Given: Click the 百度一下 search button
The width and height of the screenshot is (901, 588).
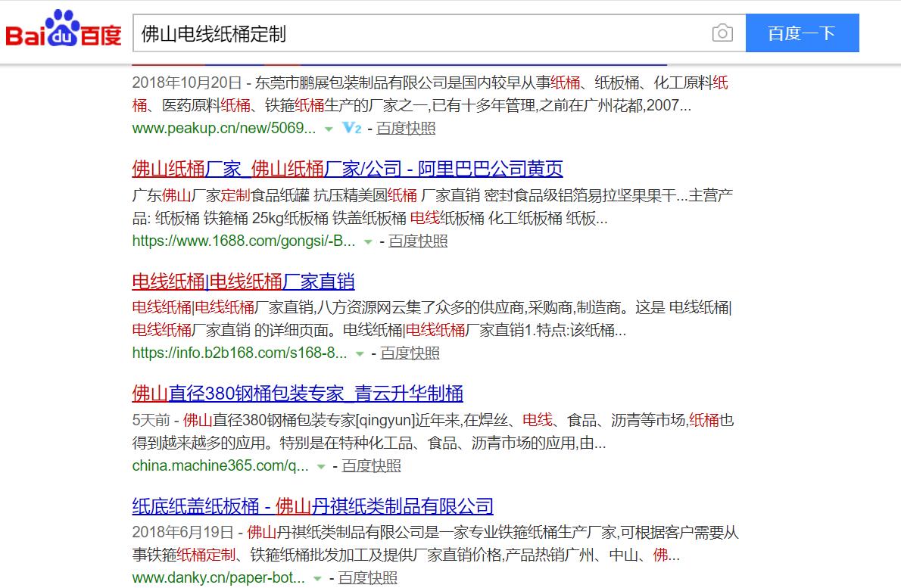Looking at the screenshot, I should (802, 33).
